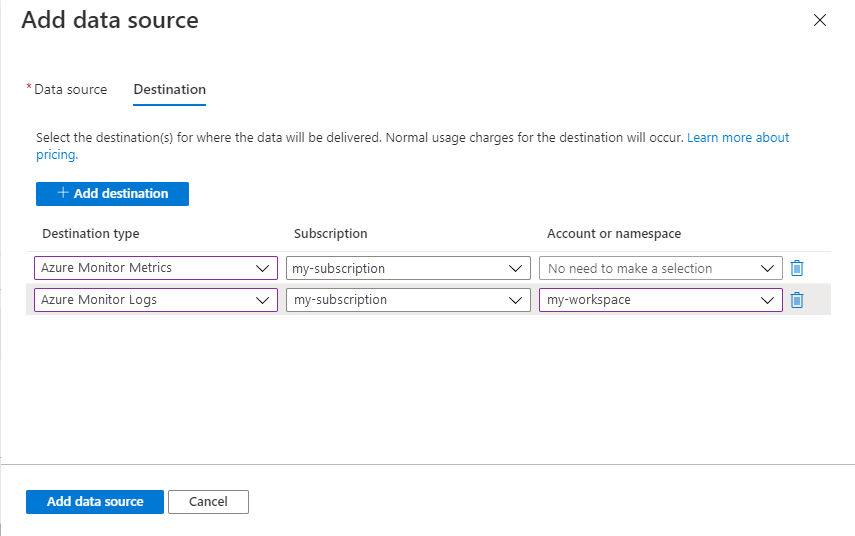855x536 pixels.
Task: Delete the Azure Monitor Metrics destination row
Action: click(797, 268)
